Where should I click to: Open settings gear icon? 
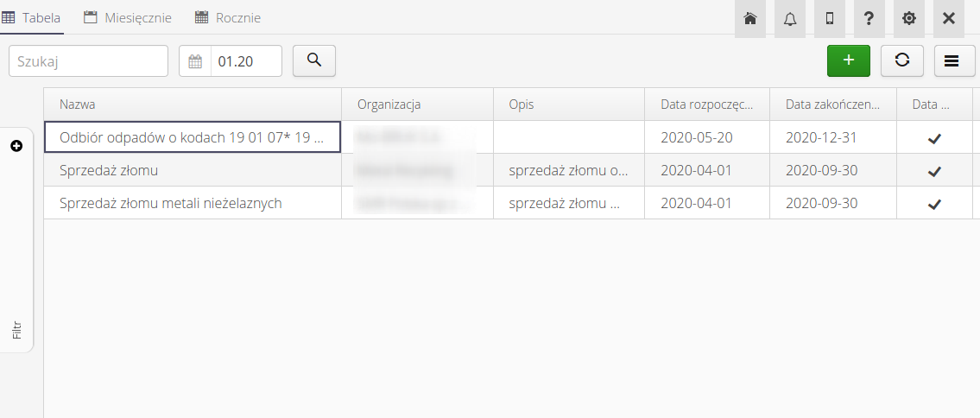tap(909, 18)
